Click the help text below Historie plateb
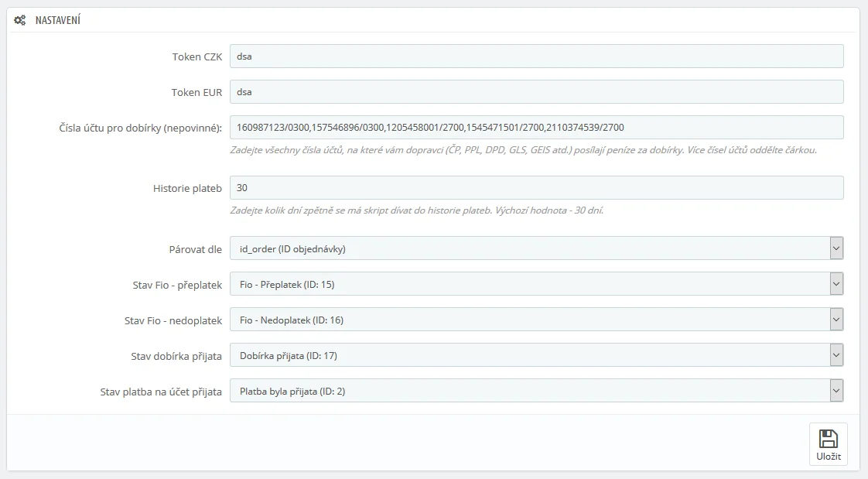Screen dimensions: 868x479 [416, 210]
